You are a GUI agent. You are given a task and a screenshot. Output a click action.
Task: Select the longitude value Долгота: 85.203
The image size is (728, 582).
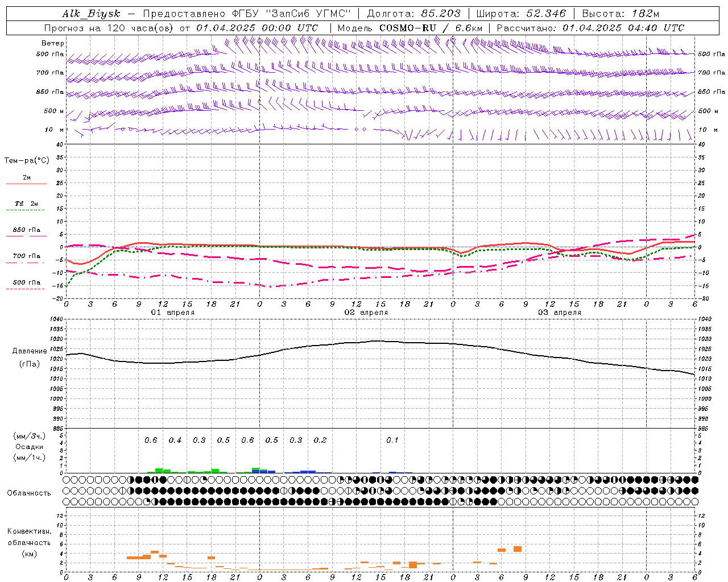pos(413,14)
